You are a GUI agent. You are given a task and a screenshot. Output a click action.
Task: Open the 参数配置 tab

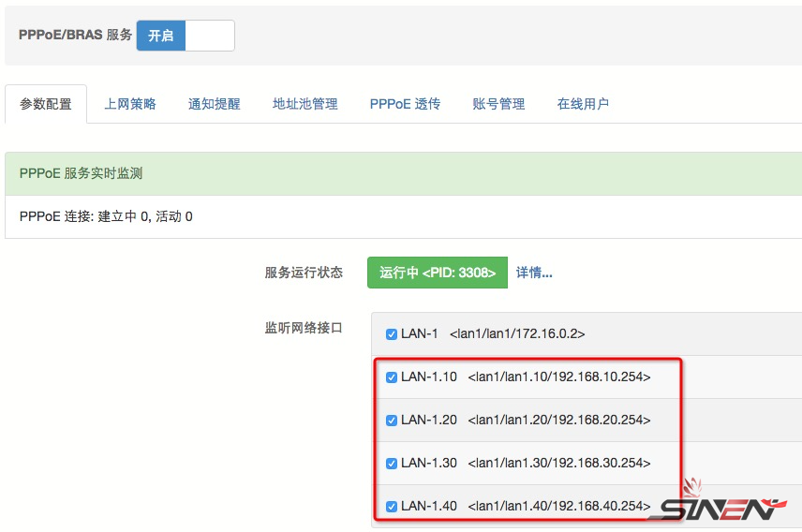tap(46, 104)
